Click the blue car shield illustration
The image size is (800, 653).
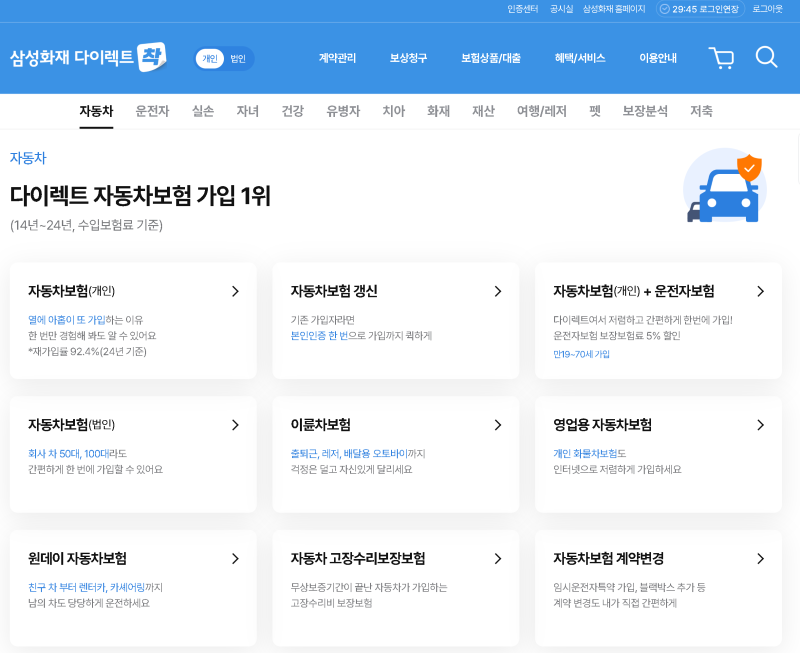click(x=724, y=187)
